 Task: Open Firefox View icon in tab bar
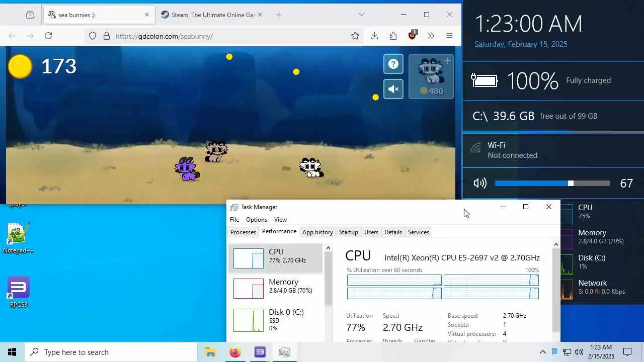coord(30,15)
